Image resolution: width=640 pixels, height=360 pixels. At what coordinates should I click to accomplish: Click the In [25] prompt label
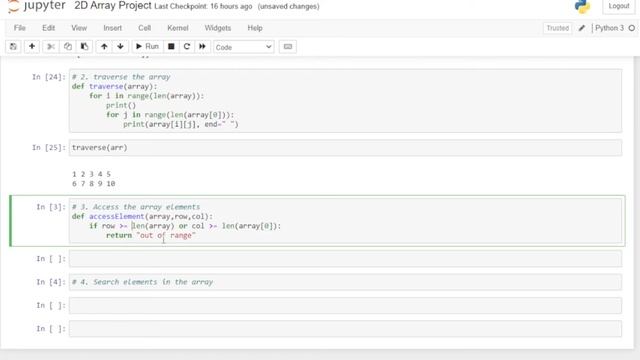click(49, 148)
